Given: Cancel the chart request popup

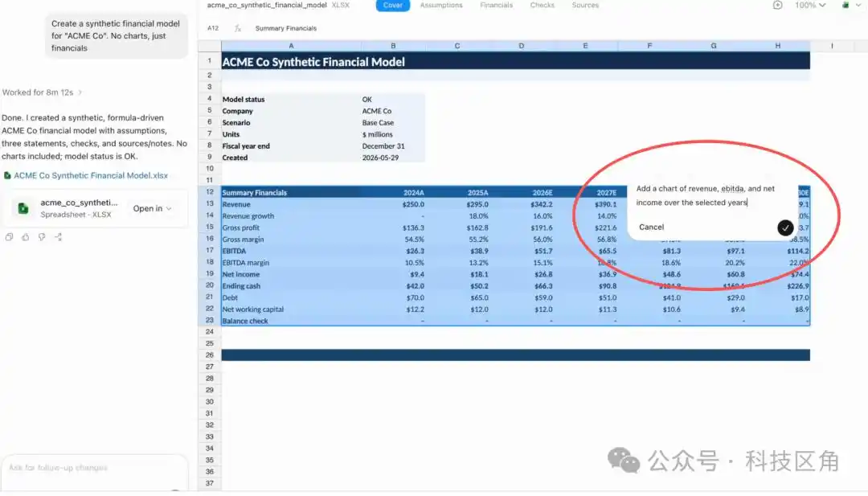Looking at the screenshot, I should point(651,227).
